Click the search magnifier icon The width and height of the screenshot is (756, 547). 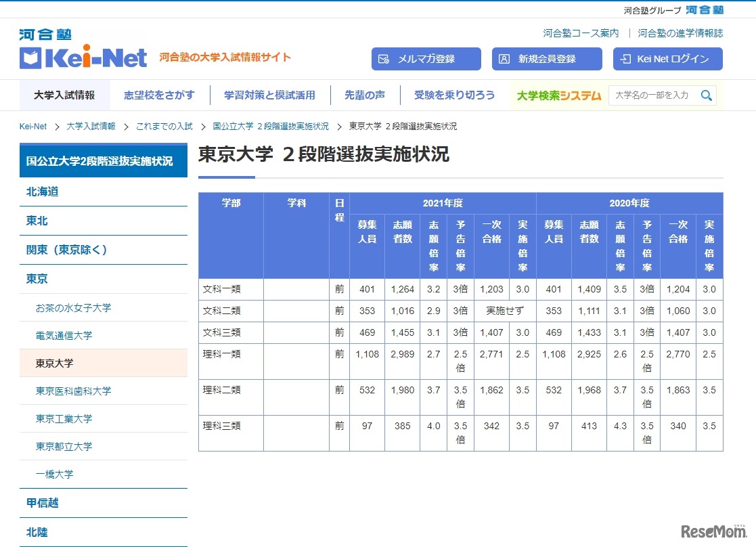(x=706, y=95)
